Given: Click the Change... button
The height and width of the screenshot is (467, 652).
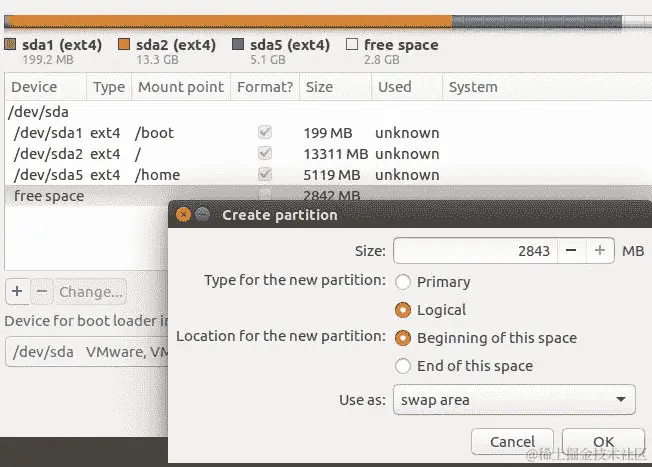Looking at the screenshot, I should pyautogui.click(x=91, y=292).
